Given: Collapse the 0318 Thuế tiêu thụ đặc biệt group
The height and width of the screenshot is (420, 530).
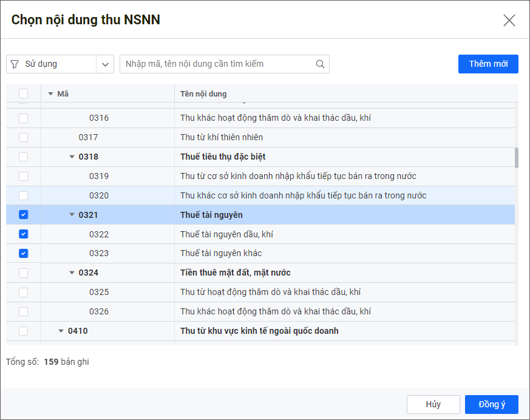Looking at the screenshot, I should 72,157.
